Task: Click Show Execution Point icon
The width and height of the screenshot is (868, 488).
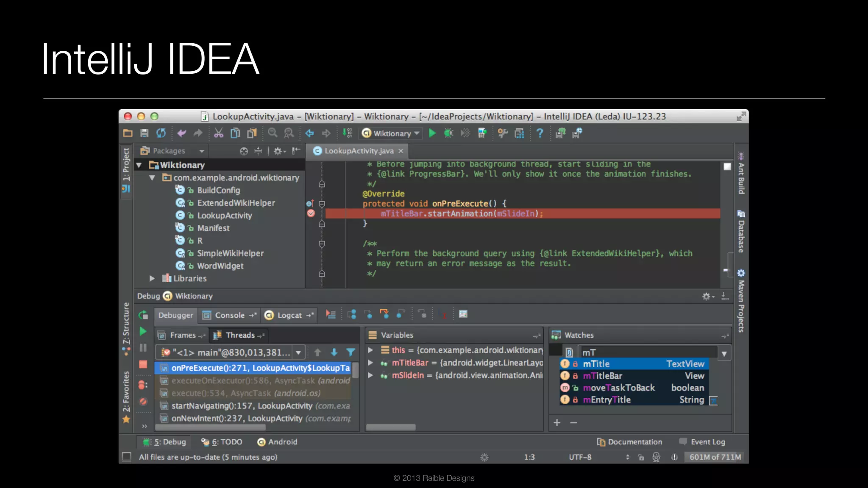Action: pyautogui.click(x=331, y=314)
